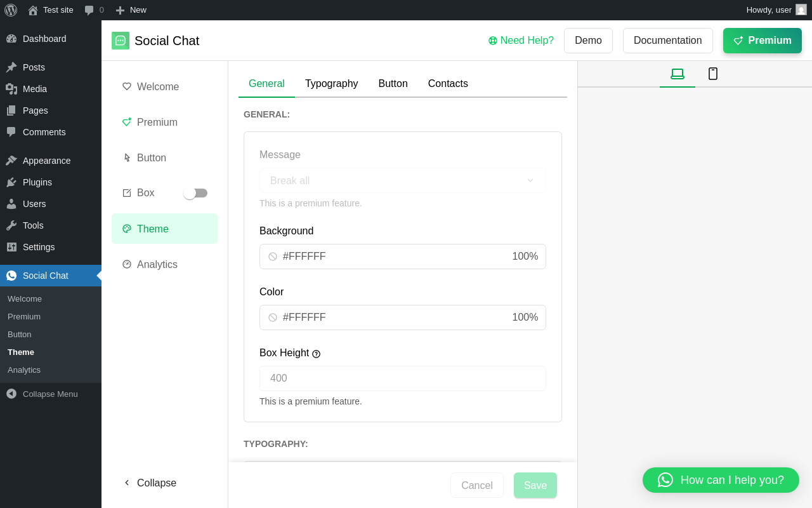812x508 pixels.
Task: Click the green Premium upgrade button
Action: click(763, 41)
